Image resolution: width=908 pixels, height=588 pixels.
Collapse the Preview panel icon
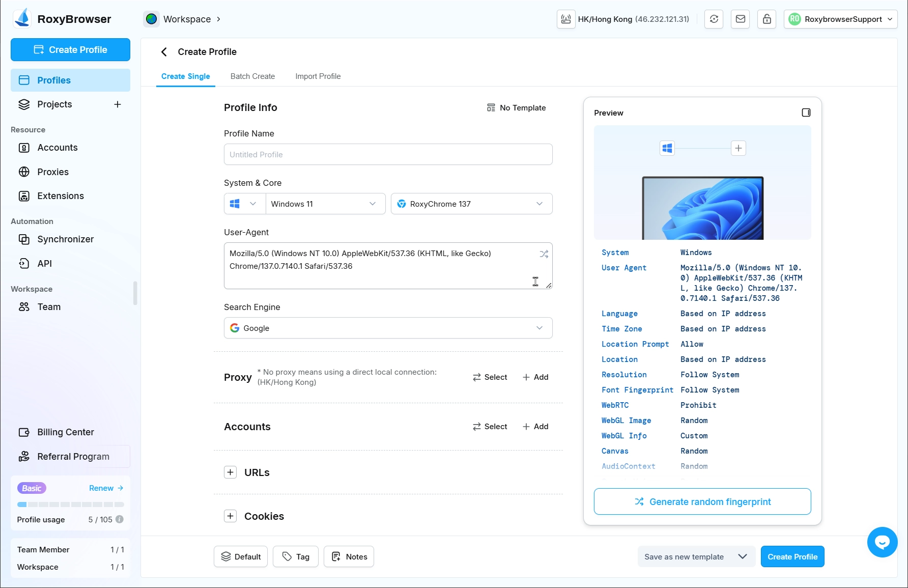click(x=806, y=113)
